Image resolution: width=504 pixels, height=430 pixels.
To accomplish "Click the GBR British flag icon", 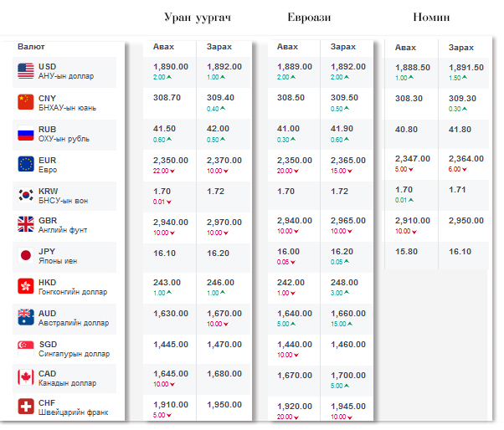I will (25, 224).
